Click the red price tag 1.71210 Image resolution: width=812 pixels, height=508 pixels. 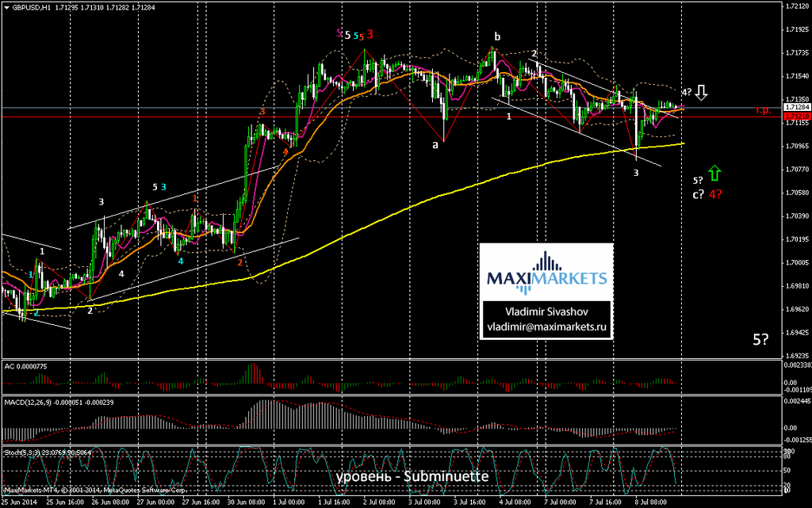point(797,117)
